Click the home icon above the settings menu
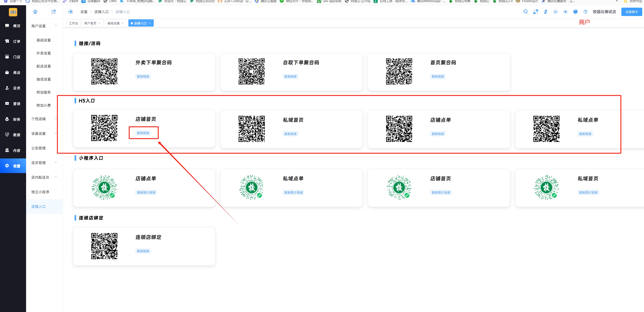Screen dimensions: 644x312 click(x=35, y=12)
